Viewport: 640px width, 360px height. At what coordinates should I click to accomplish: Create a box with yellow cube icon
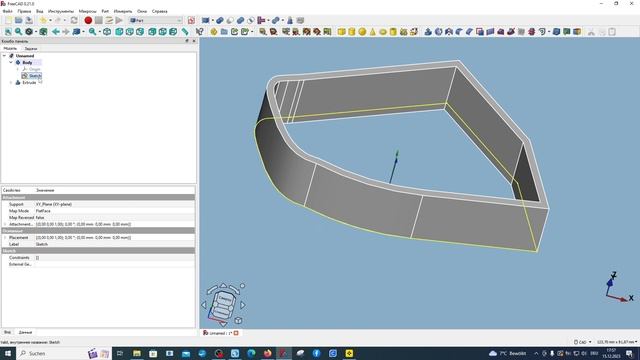tap(342, 31)
